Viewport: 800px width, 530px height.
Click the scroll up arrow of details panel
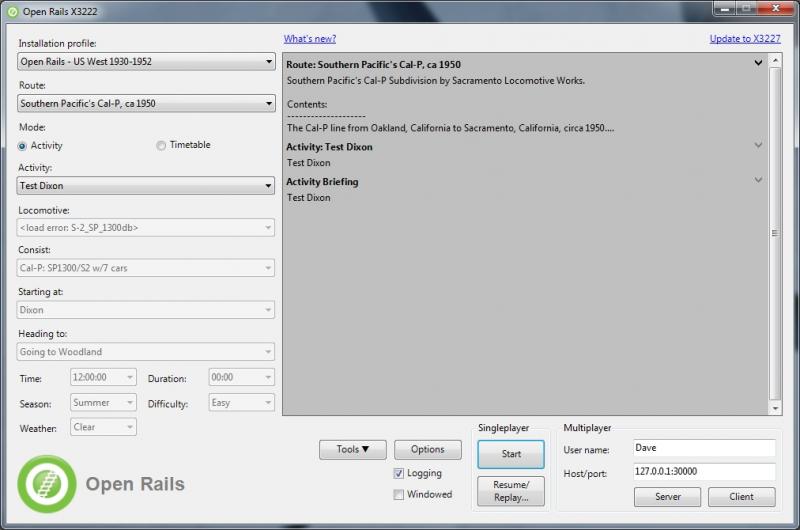775,60
